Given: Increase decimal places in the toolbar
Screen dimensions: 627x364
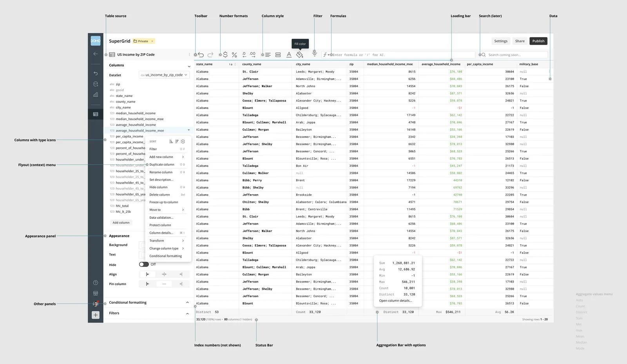Looking at the screenshot, I should (253, 55).
